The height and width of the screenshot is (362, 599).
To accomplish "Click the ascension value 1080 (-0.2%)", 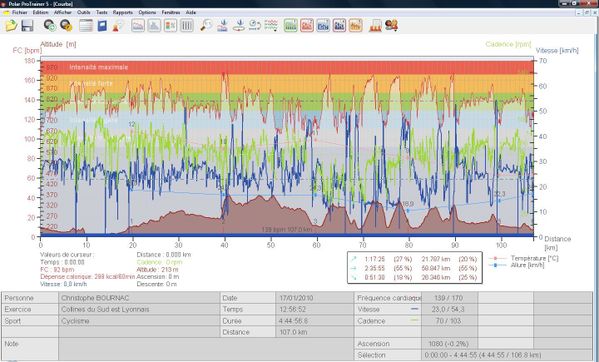I will point(449,344).
